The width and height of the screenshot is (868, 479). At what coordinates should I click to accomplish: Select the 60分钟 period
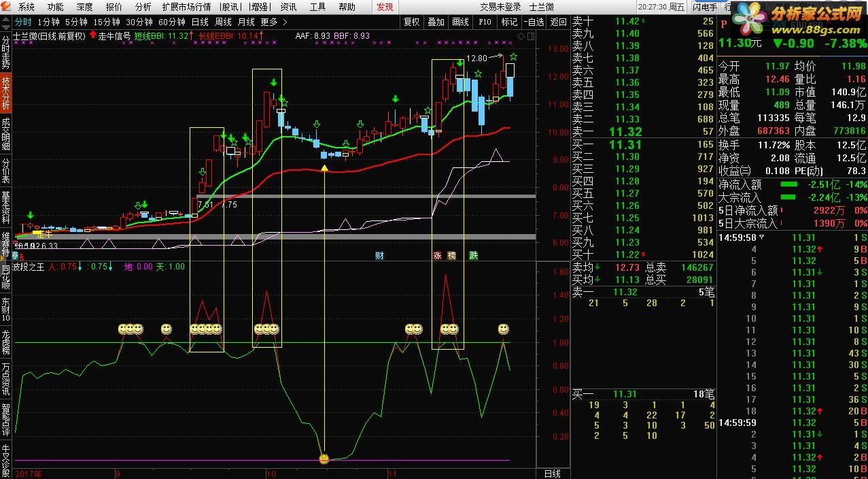171,22
